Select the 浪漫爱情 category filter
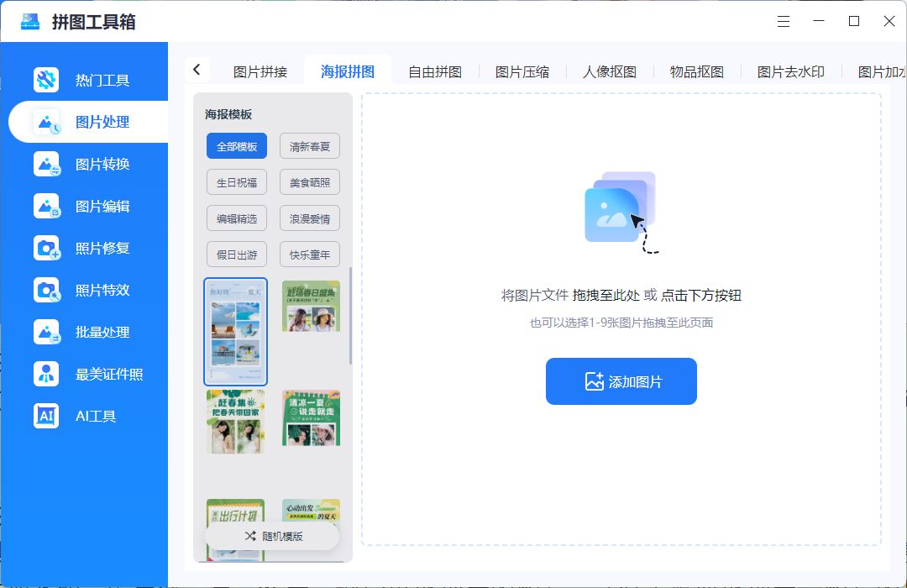Image resolution: width=907 pixels, height=588 pixels. [x=309, y=218]
